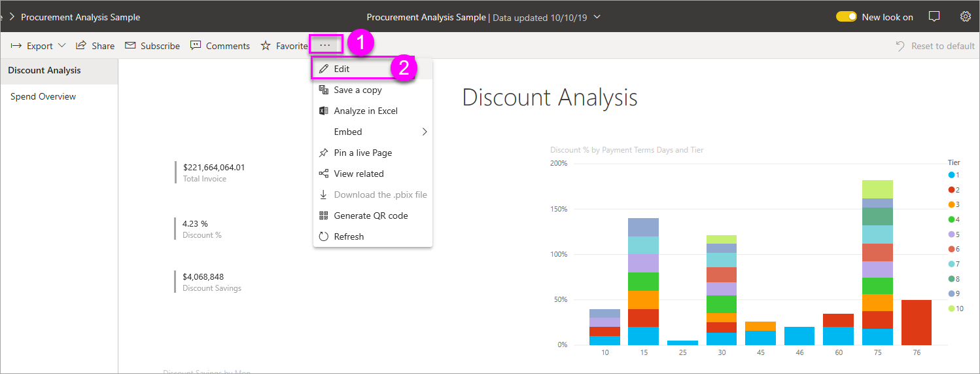The width and height of the screenshot is (980, 374).
Task: Click the Comments bubble icon in toolbar
Action: [196, 46]
